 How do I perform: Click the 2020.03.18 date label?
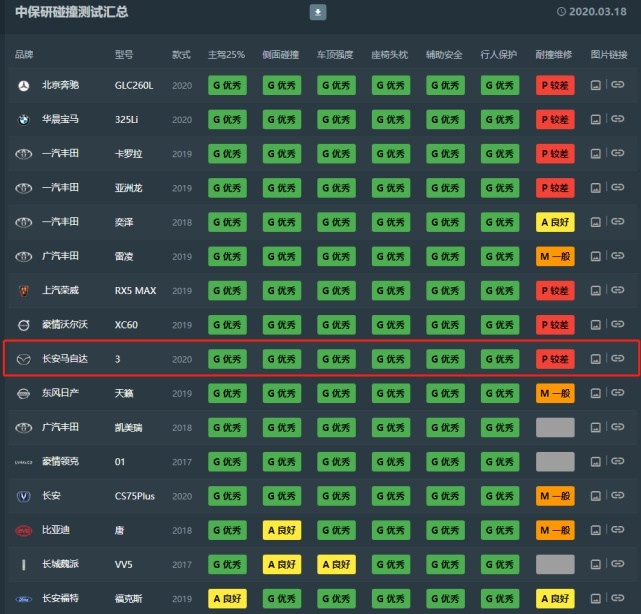598,11
